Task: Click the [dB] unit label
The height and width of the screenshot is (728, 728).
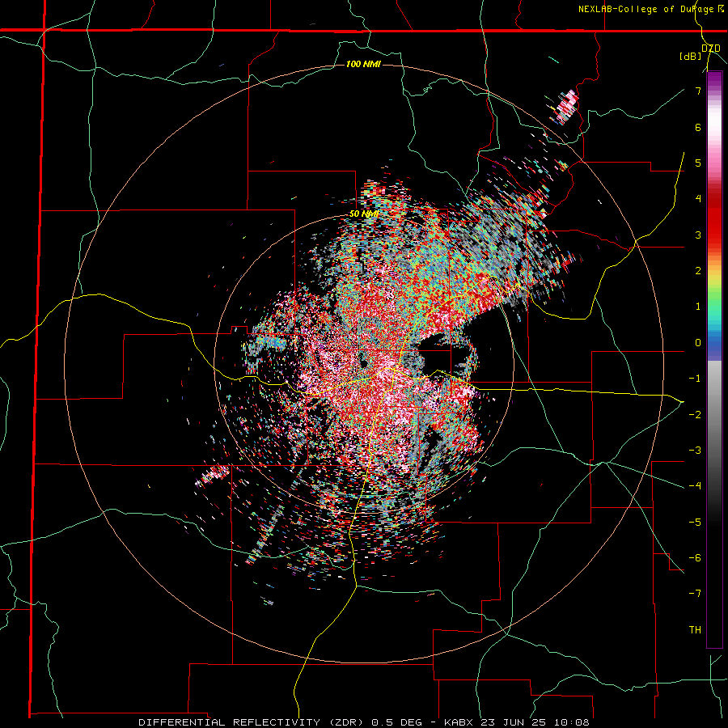Action: click(691, 57)
